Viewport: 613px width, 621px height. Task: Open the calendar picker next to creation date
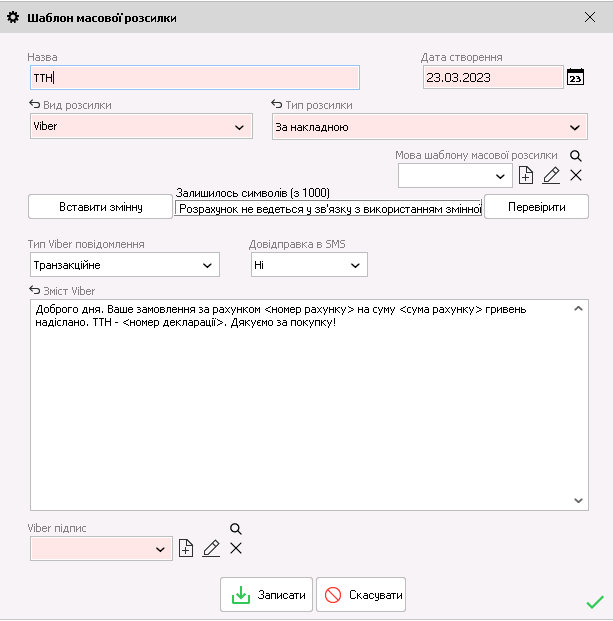pyautogui.click(x=575, y=77)
